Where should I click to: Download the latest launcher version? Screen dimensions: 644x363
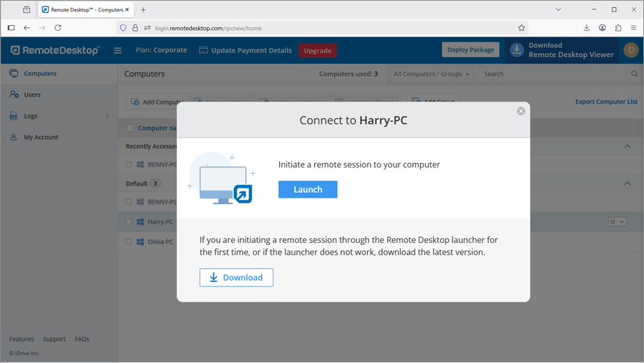tap(236, 277)
